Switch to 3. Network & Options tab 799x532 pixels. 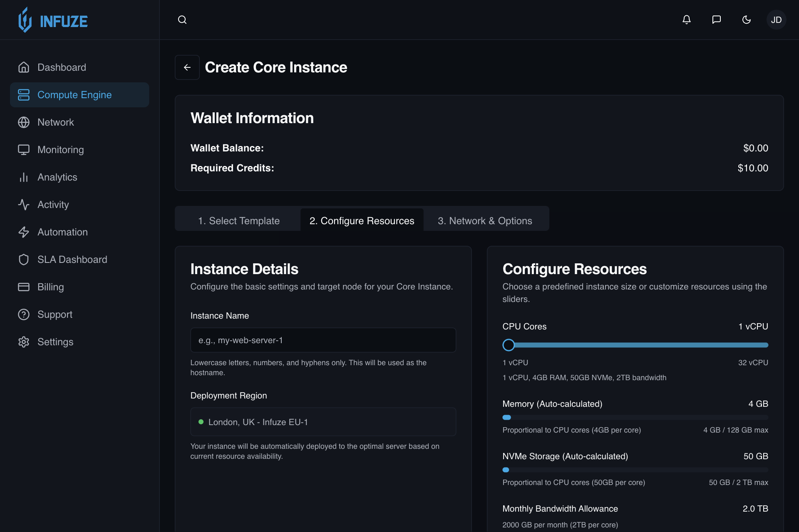[x=485, y=220]
